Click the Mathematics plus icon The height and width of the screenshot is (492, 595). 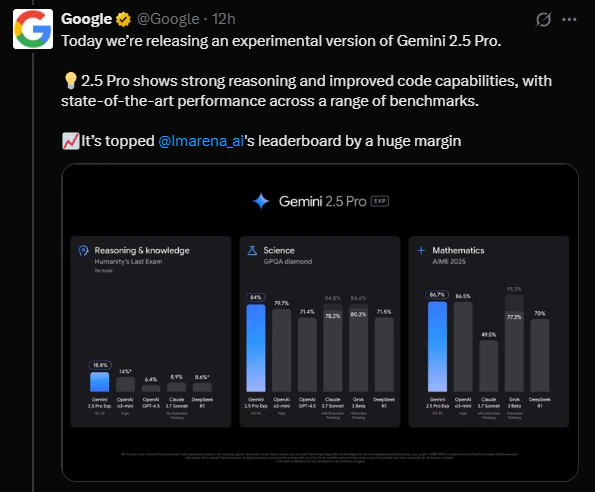point(421,250)
